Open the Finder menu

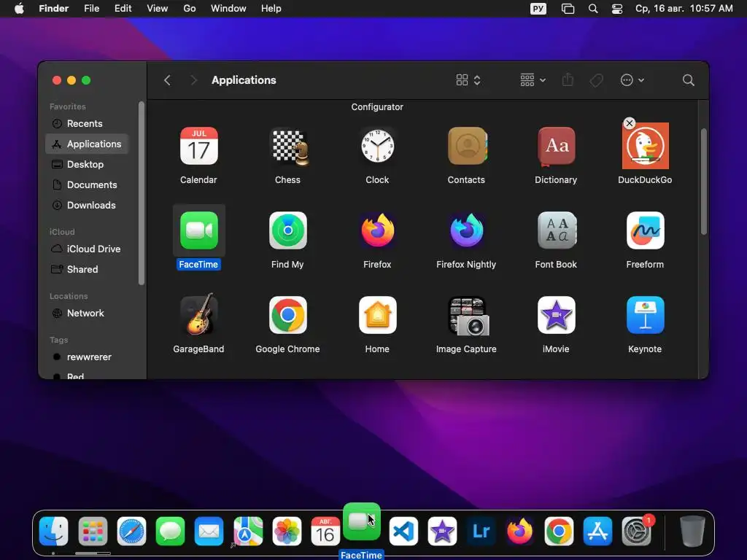click(x=54, y=9)
